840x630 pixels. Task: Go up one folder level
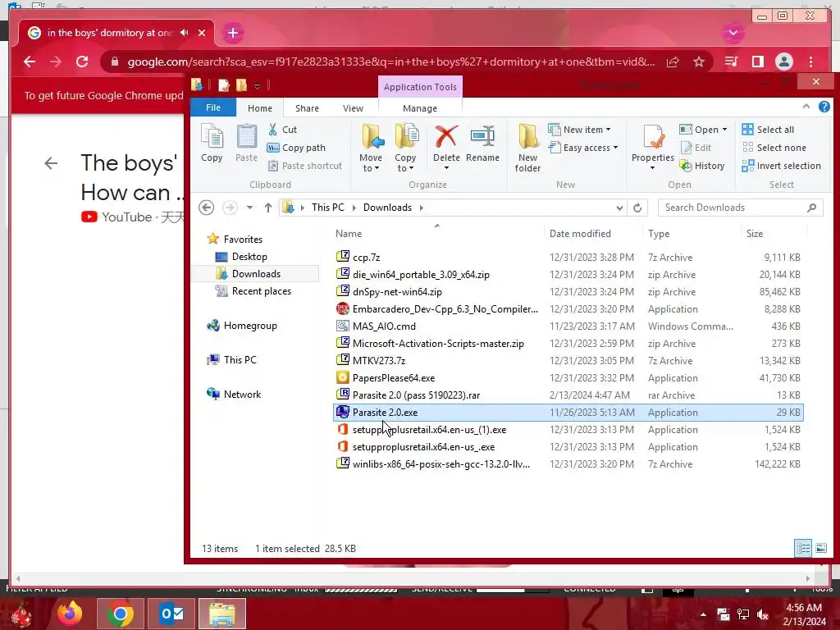[268, 208]
